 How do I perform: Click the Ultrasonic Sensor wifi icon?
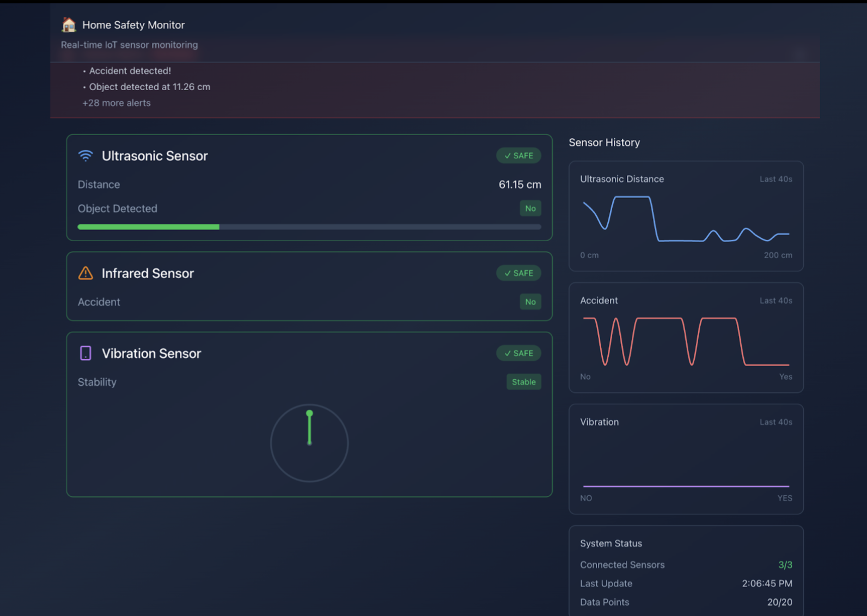pyautogui.click(x=86, y=156)
